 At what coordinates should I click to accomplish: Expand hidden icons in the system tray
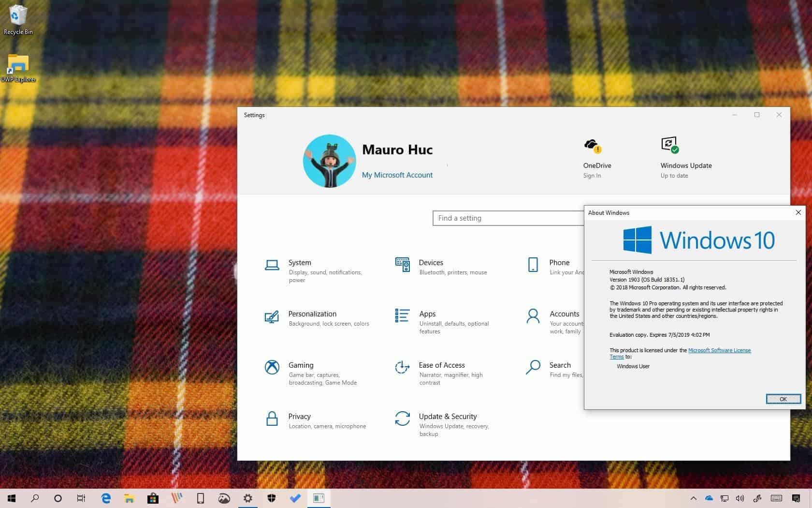click(693, 498)
